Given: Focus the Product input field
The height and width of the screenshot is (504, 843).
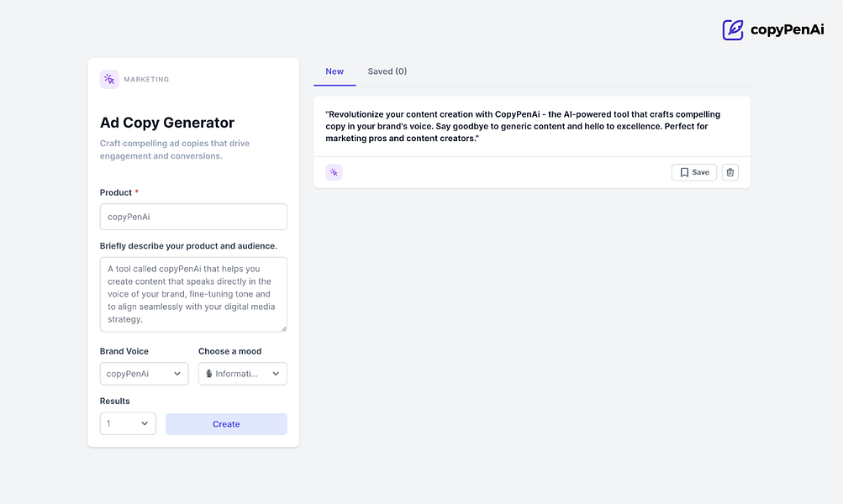Looking at the screenshot, I should coord(193,217).
